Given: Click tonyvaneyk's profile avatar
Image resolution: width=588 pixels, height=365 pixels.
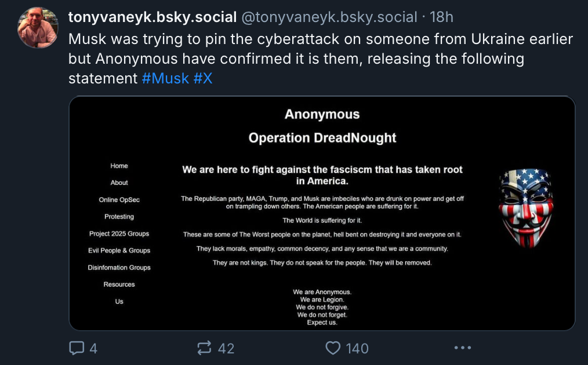Looking at the screenshot, I should tap(37, 27).
